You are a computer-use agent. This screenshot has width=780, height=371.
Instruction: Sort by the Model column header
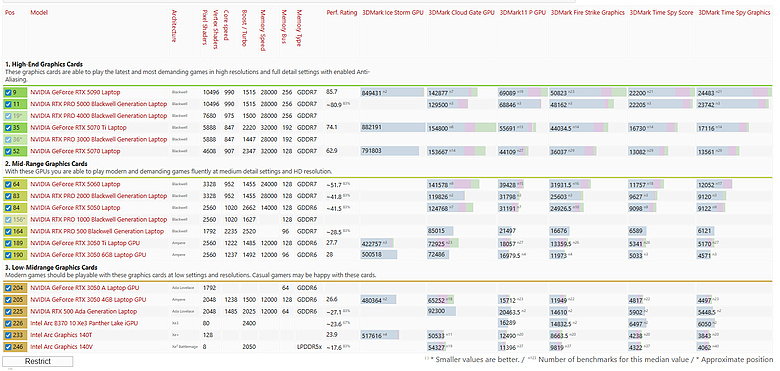(x=39, y=12)
